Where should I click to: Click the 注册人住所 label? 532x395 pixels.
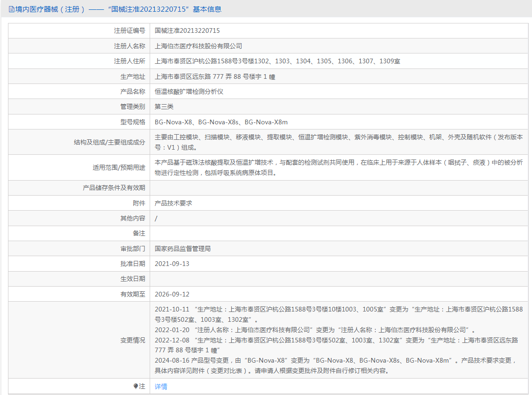[129, 61]
